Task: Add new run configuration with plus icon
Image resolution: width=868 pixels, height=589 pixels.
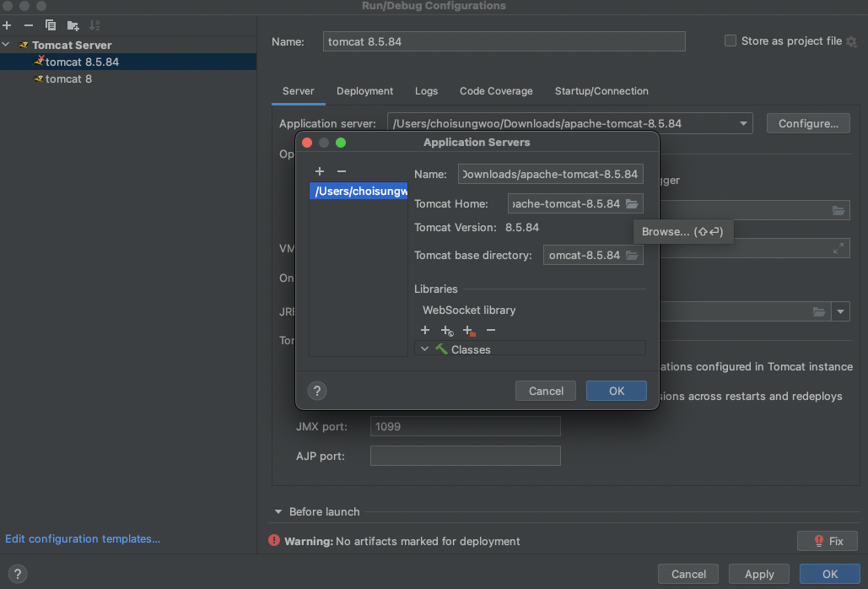Action: click(7, 25)
